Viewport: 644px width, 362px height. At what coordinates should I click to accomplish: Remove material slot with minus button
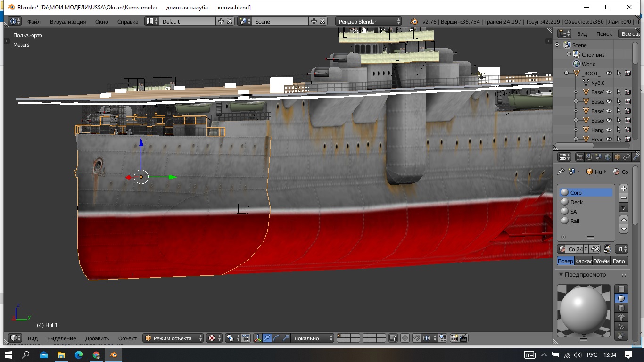pyautogui.click(x=624, y=198)
